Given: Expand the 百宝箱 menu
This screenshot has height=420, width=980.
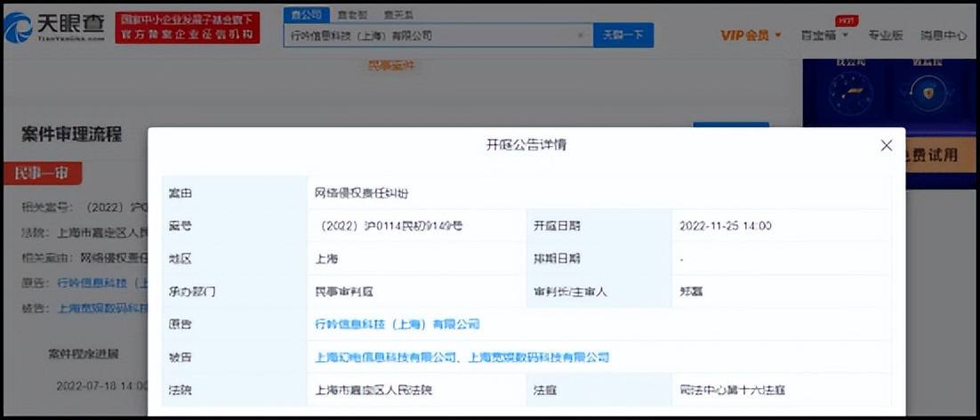Looking at the screenshot, I should point(824,36).
